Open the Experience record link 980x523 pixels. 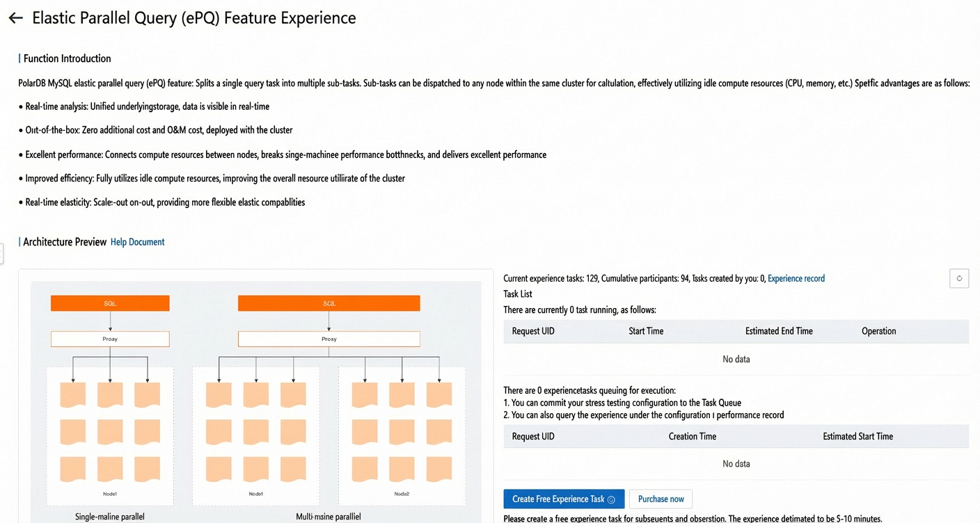click(x=796, y=278)
